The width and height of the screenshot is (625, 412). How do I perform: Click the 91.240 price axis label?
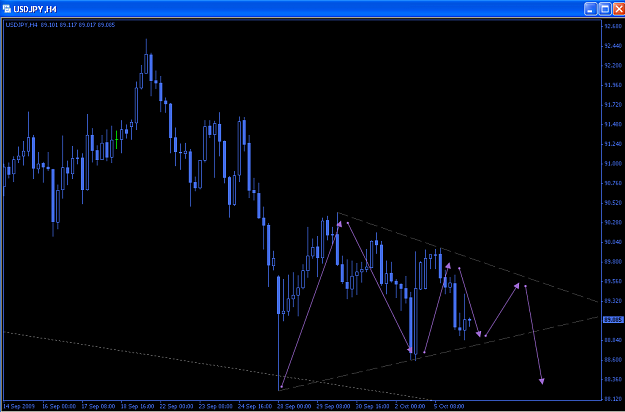[613, 144]
